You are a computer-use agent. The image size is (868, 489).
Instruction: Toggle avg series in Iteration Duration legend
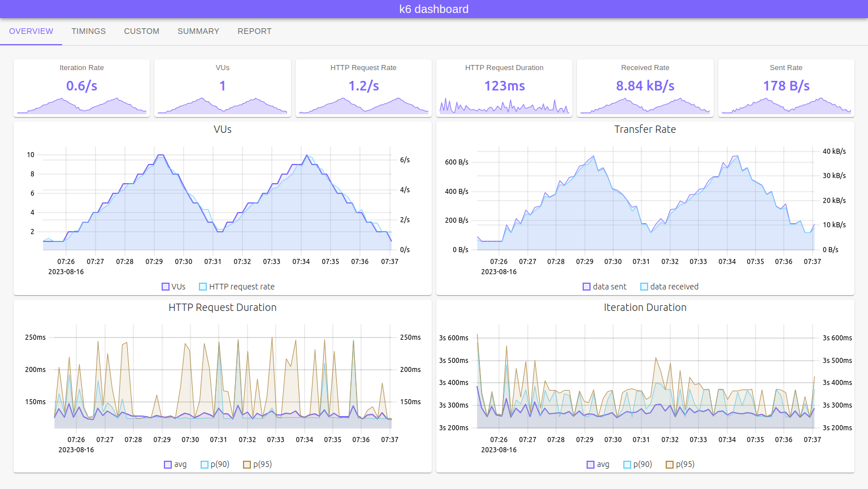[x=598, y=464]
